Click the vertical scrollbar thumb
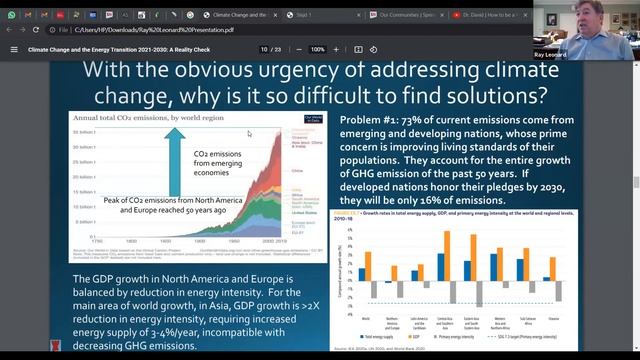 click(x=636, y=182)
